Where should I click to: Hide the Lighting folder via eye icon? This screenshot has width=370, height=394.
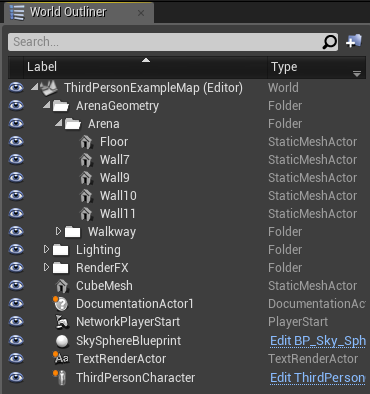(16, 250)
